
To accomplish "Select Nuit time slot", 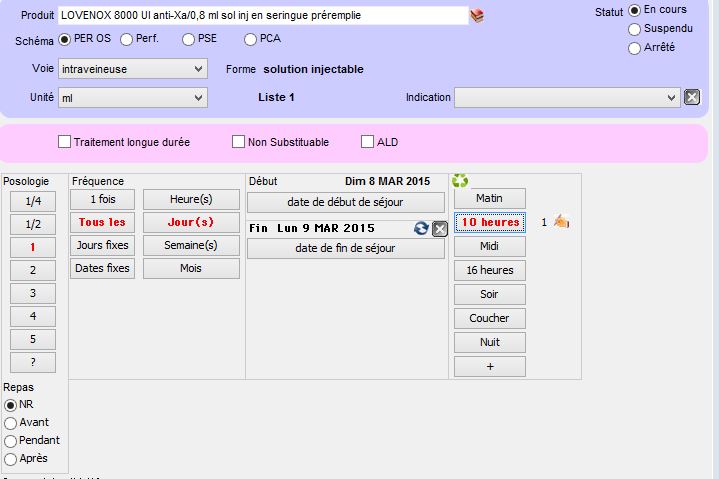I will 490,342.
